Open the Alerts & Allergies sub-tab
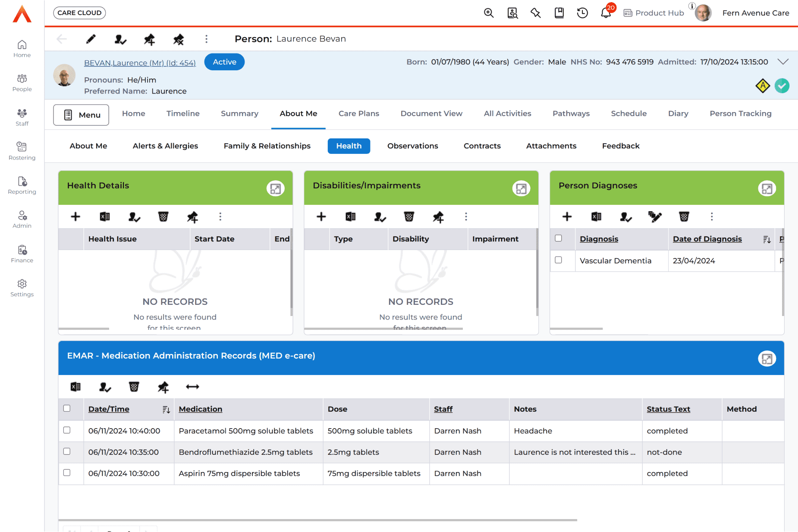Screen dimensions: 798x532 [165, 146]
